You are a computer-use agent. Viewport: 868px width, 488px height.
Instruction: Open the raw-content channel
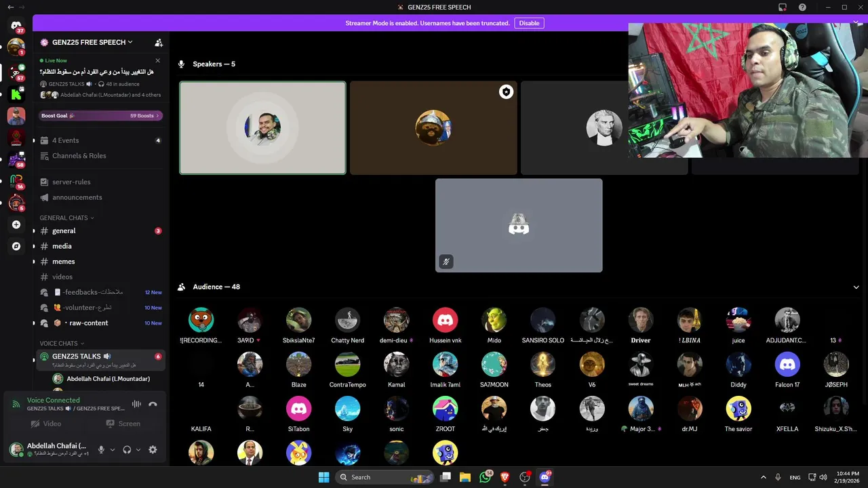point(100,323)
